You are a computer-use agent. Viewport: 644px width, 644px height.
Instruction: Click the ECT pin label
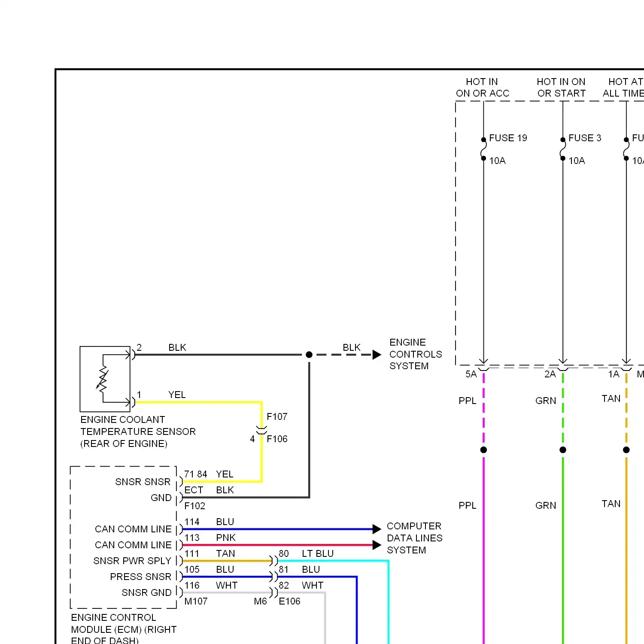coord(194,490)
